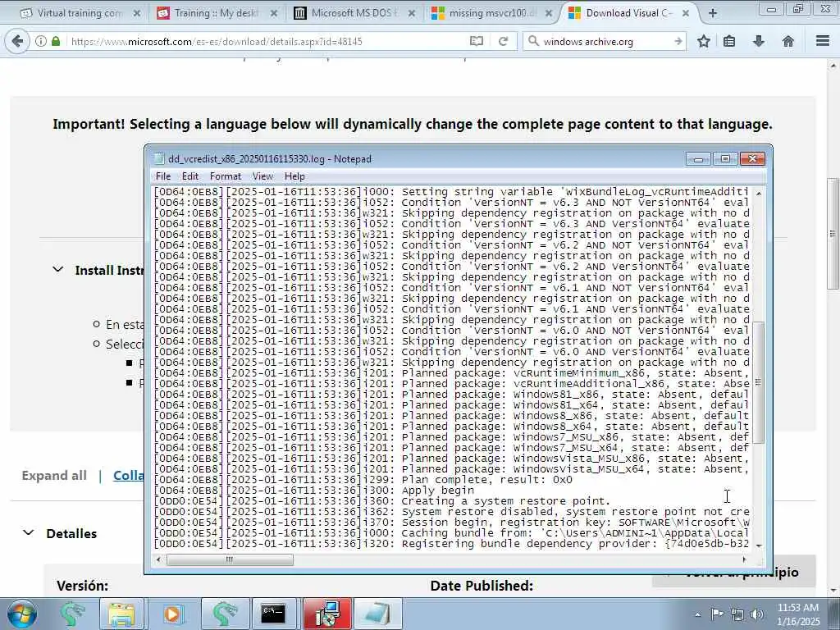
Task: Reload the page with the refresh icon
Action: [x=503, y=41]
